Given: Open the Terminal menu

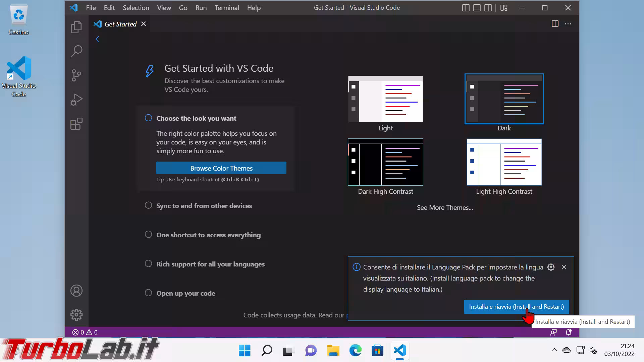Looking at the screenshot, I should pos(227,8).
